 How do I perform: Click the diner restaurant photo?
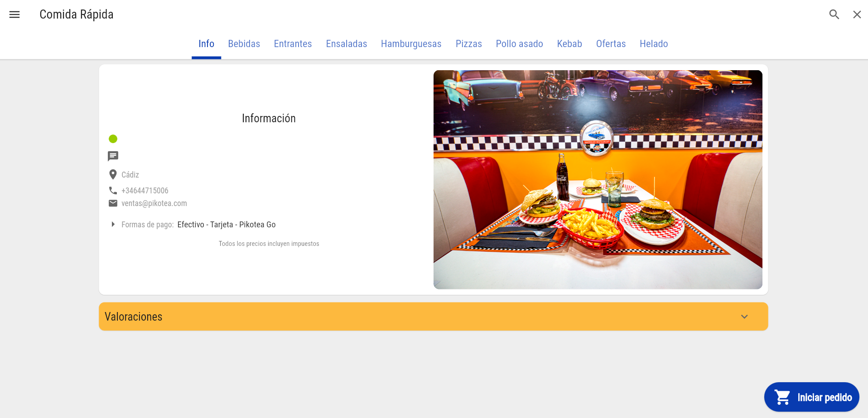(598, 179)
